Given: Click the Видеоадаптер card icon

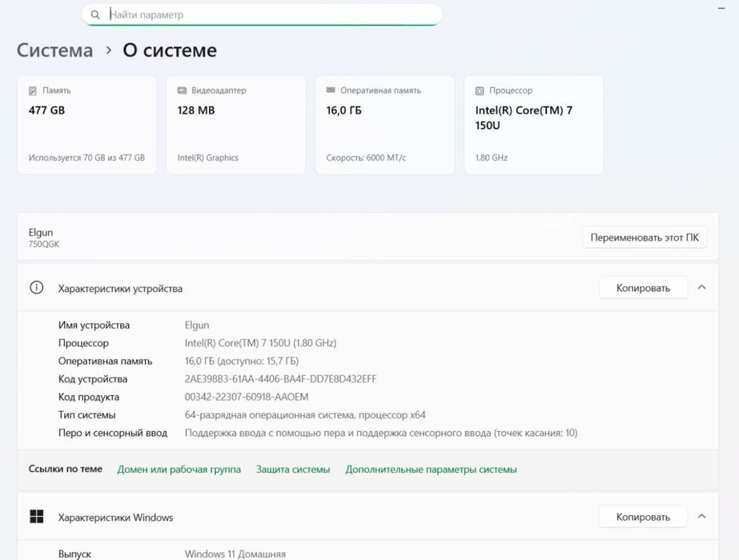Looking at the screenshot, I should 182,91.
